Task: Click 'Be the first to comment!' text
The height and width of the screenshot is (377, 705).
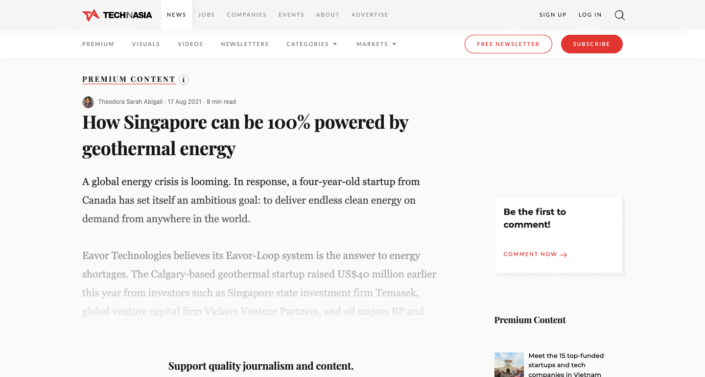Action: click(x=535, y=218)
